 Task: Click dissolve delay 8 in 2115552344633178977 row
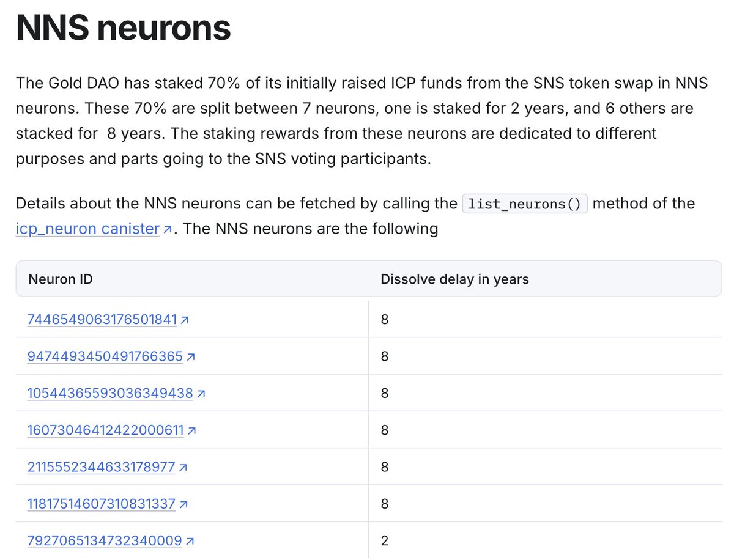pyautogui.click(x=384, y=467)
